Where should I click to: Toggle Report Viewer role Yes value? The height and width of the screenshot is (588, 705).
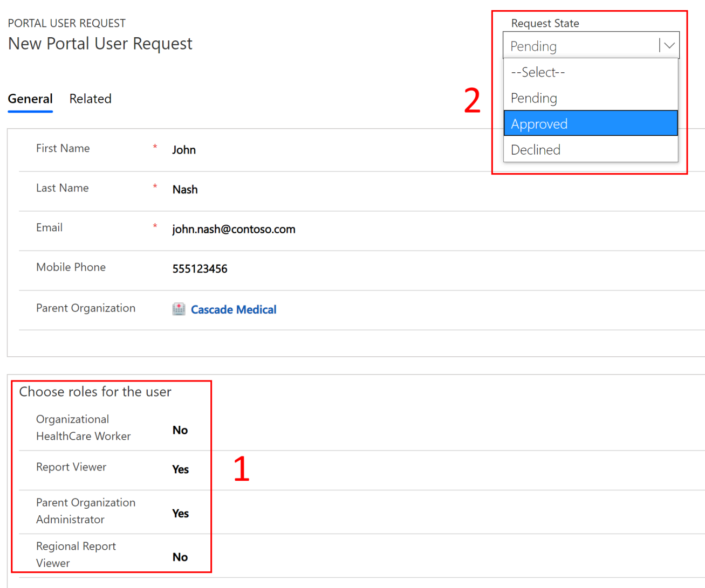[x=180, y=469]
